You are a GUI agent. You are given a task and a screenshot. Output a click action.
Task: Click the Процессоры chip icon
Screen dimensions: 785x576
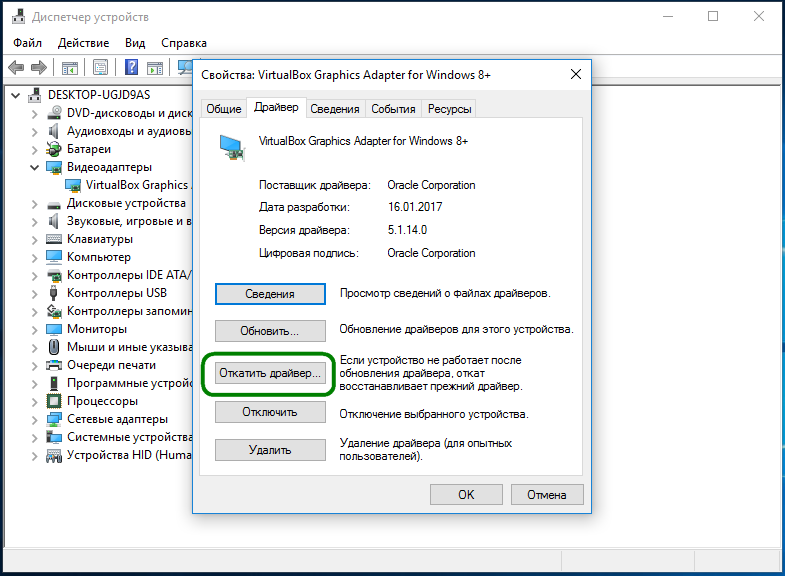click(x=54, y=401)
